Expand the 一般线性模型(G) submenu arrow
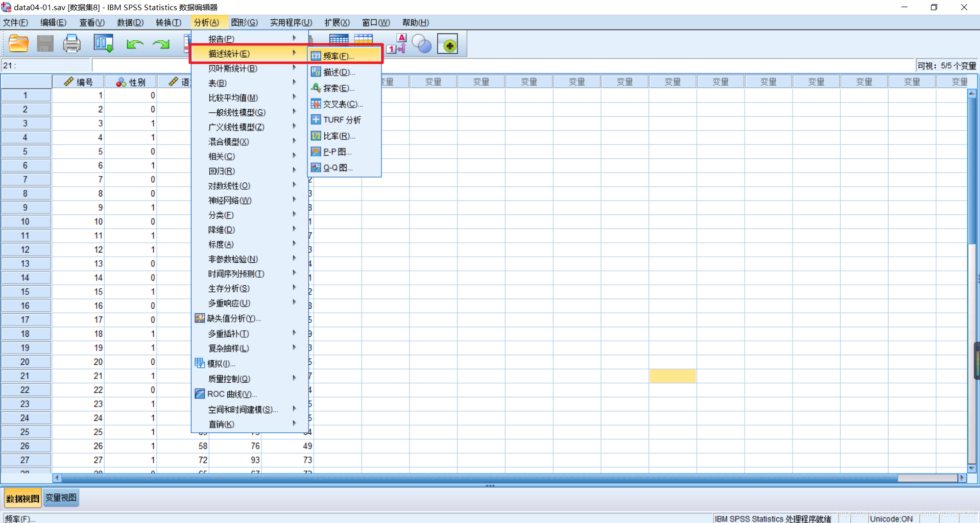This screenshot has width=980, height=523. click(294, 112)
